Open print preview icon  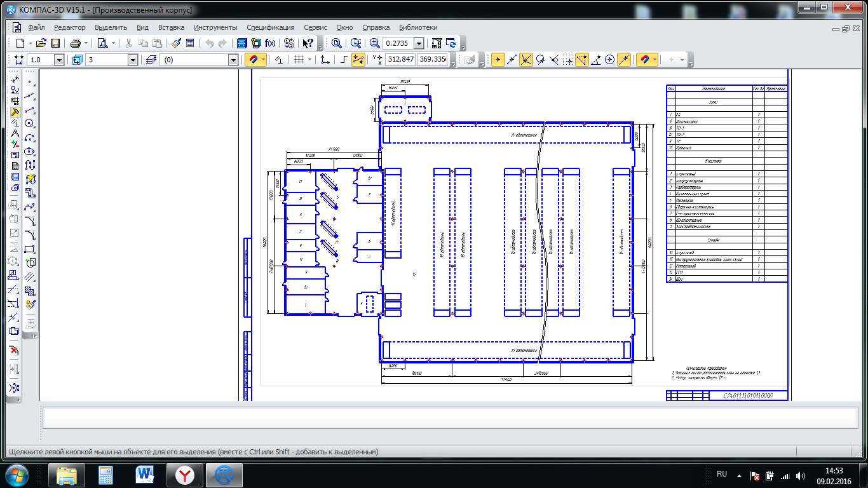coord(102,43)
